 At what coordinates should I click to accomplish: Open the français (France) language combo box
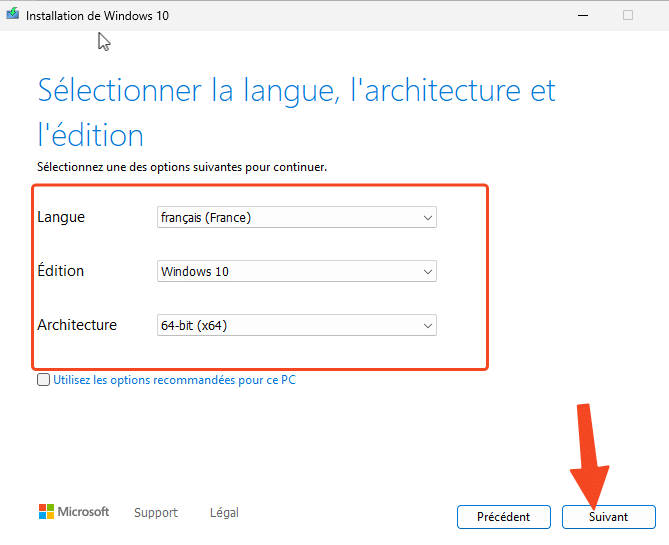tap(297, 217)
